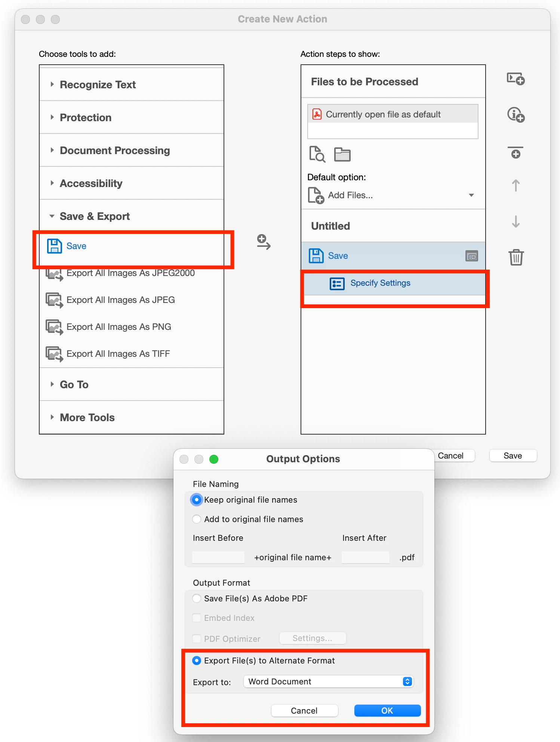Click green zoom button of Output Options
Image resolution: width=560 pixels, height=742 pixels.
click(214, 459)
